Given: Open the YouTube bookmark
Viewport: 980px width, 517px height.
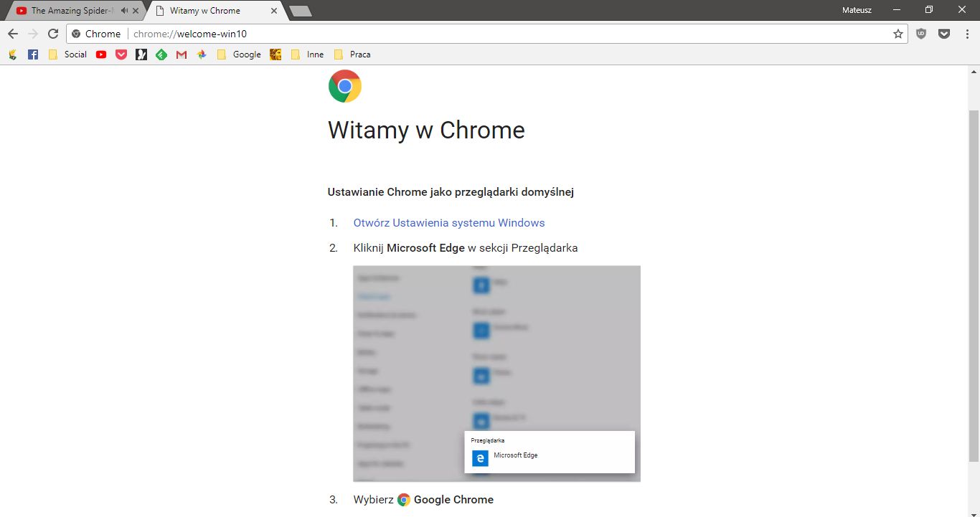Looking at the screenshot, I should click(x=101, y=54).
